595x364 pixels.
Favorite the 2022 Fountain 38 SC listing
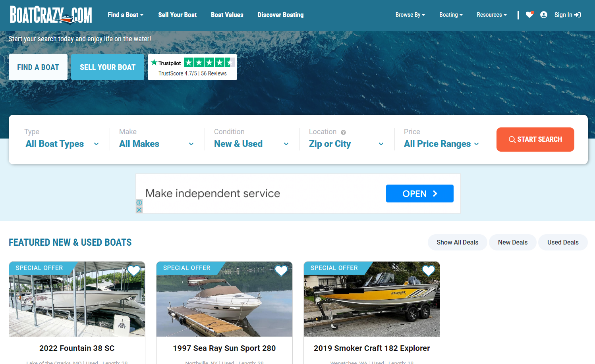[133, 271]
